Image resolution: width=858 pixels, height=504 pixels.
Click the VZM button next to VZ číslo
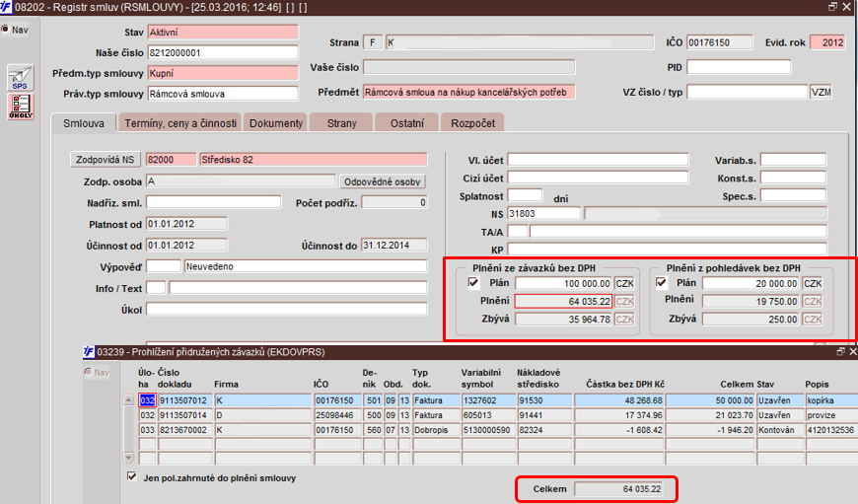(821, 93)
